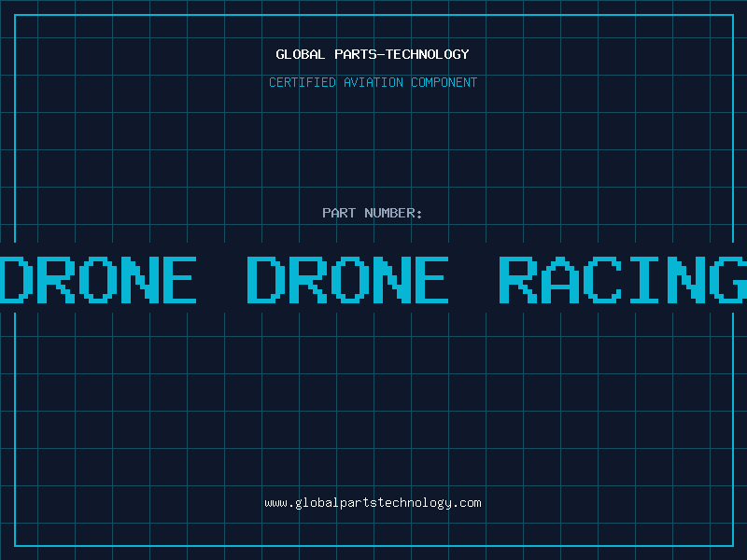Click the bottom-right corner of cyan border frame
The image size is (747, 560).
click(x=732, y=545)
